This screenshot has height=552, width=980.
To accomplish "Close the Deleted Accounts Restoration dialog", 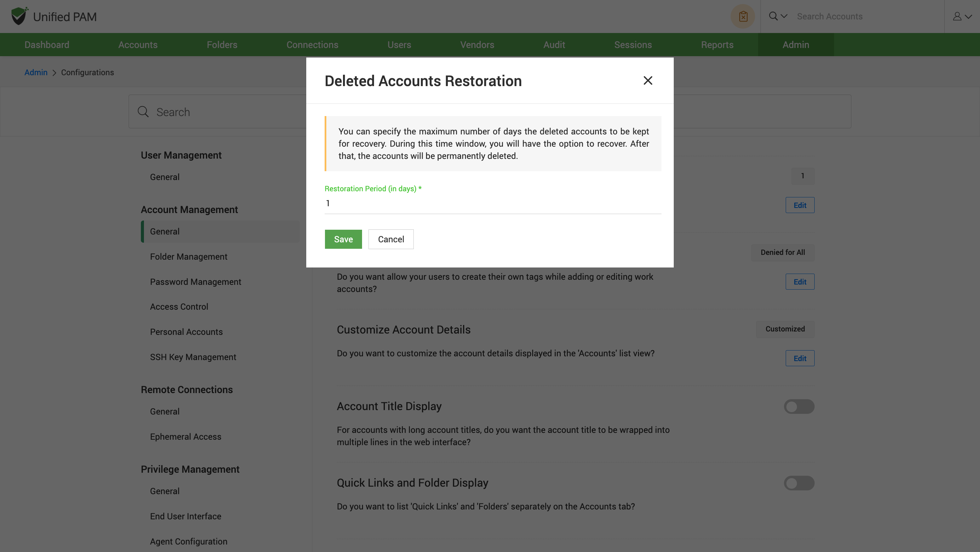I will tap(648, 81).
